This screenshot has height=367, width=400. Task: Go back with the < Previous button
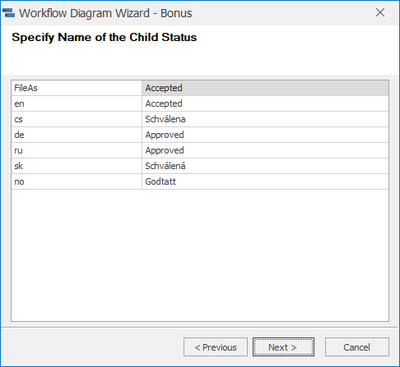click(215, 347)
